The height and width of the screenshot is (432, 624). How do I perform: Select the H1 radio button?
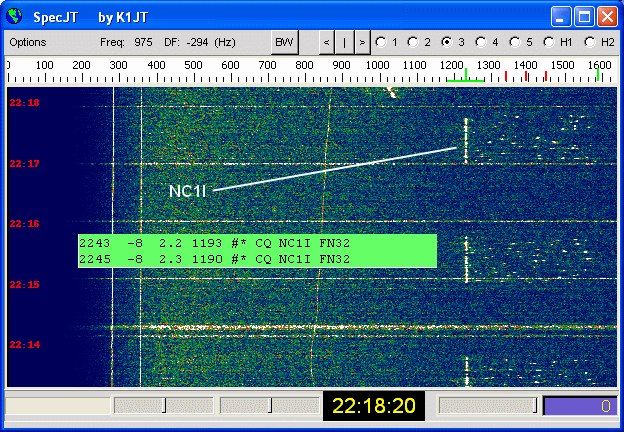tap(549, 42)
